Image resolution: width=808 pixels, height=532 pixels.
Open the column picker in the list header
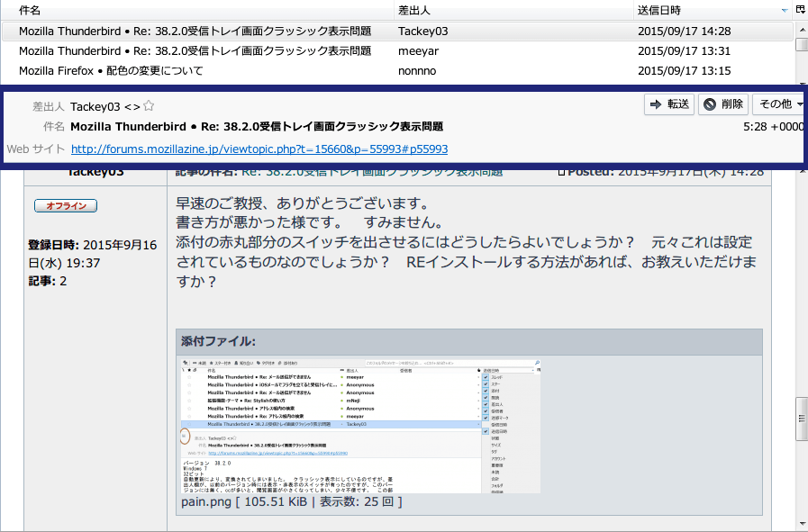click(x=801, y=10)
